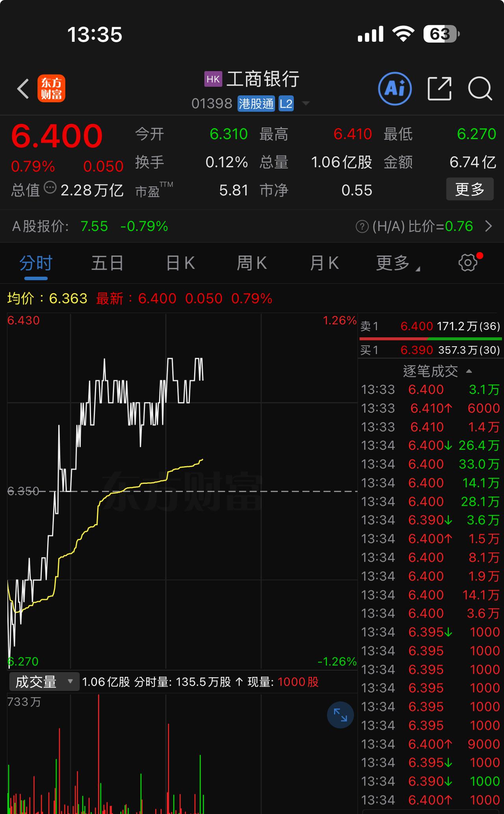Screen dimensions: 504x814
Task: Switch to the 日K tab
Action: [180, 263]
